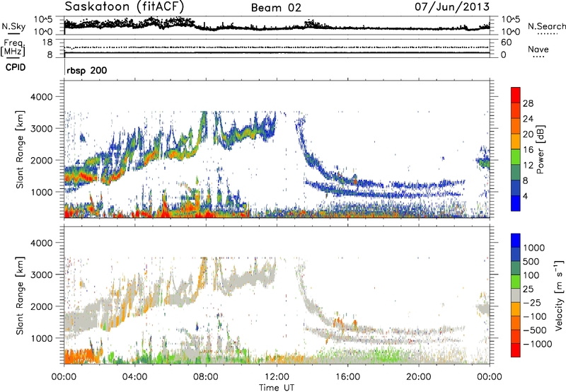Click the CPID label

tap(16, 67)
